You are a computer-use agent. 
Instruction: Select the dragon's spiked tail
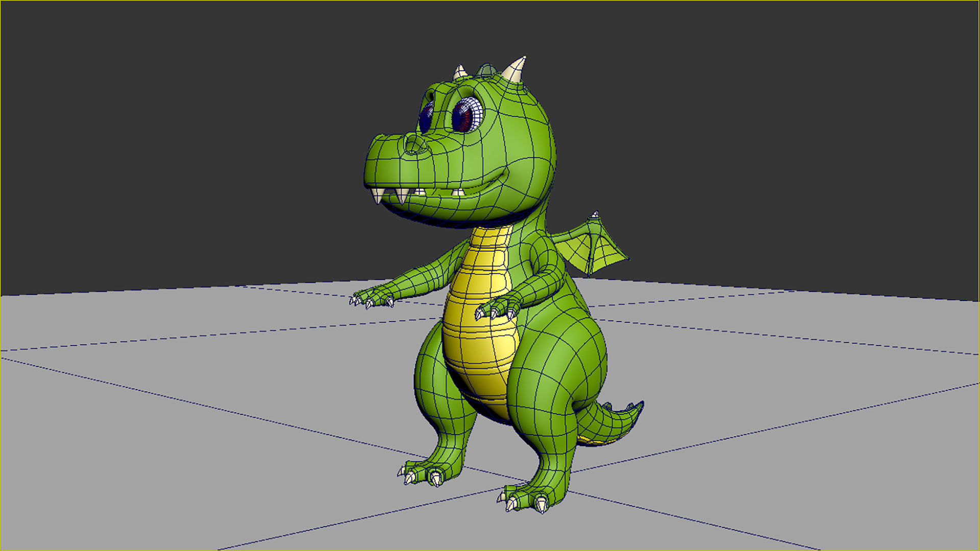pos(610,422)
